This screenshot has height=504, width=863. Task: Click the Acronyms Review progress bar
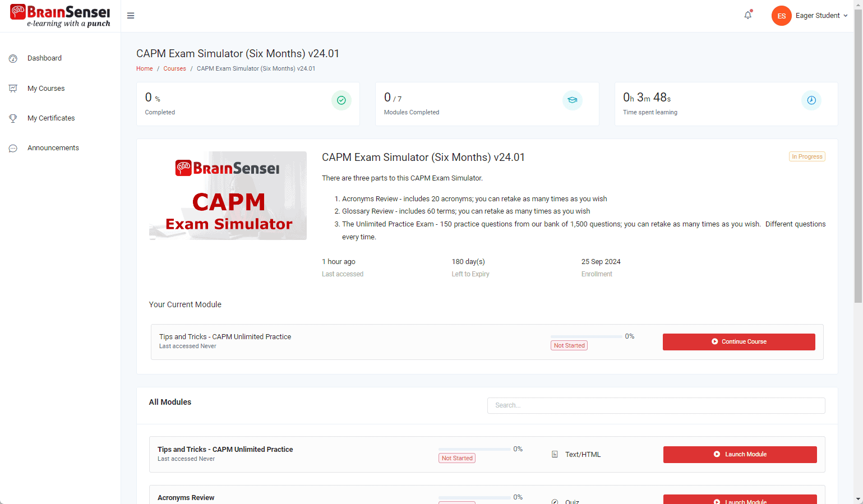pyautogui.click(x=474, y=497)
